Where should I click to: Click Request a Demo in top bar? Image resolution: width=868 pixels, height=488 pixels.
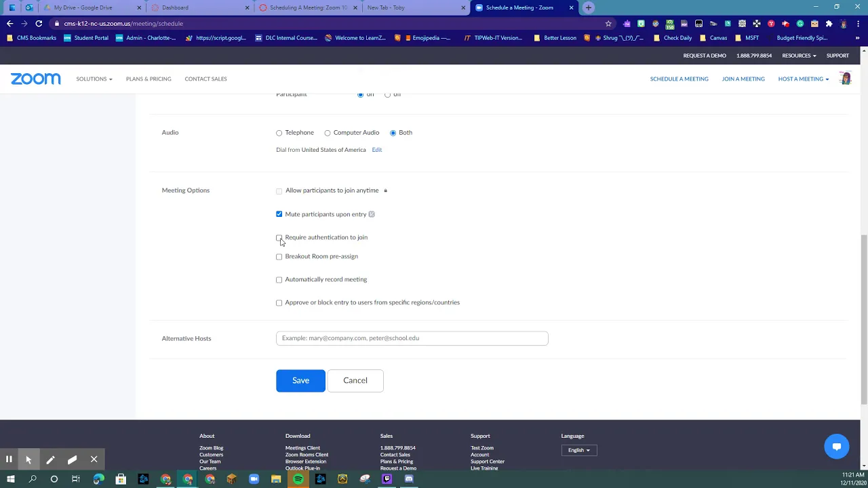click(x=705, y=56)
